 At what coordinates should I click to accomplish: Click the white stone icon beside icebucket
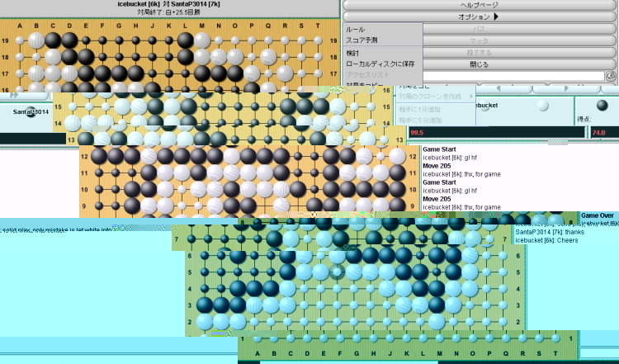[542, 106]
